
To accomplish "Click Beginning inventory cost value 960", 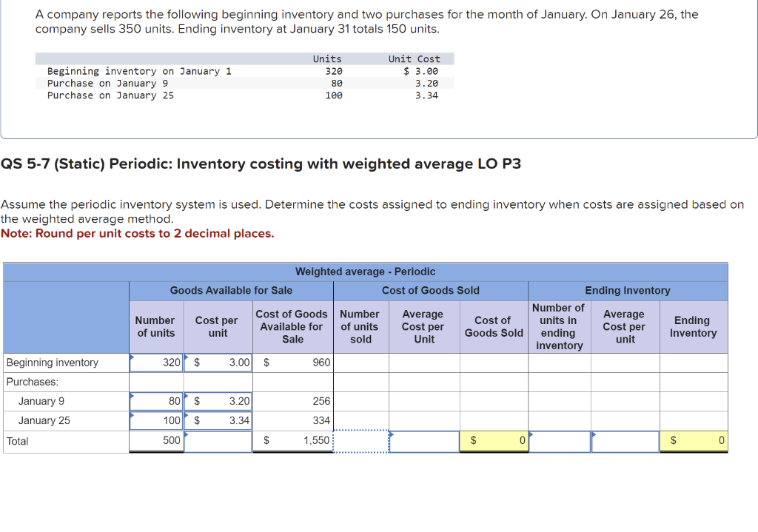I will [321, 363].
